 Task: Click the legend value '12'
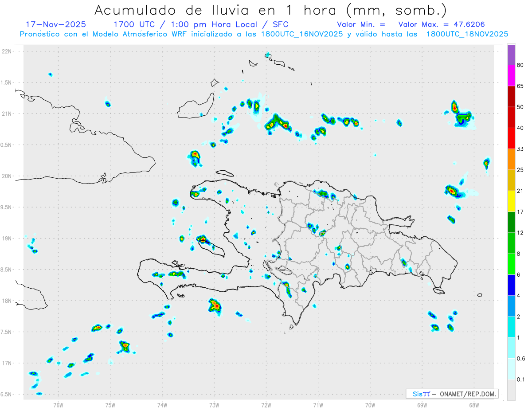[520, 233]
